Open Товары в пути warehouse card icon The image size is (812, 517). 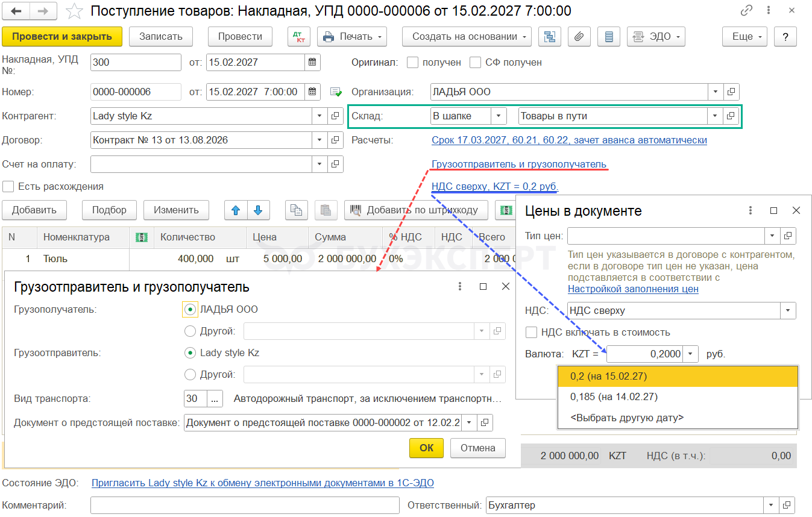pyautogui.click(x=731, y=116)
